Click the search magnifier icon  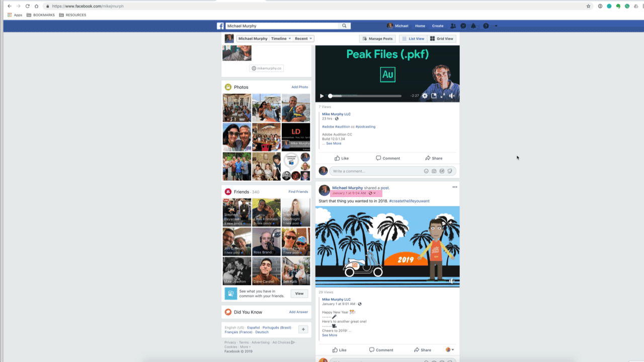point(345,26)
